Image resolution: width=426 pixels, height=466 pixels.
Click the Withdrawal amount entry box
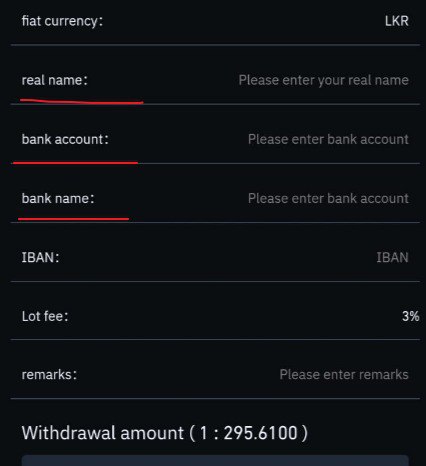215,460
